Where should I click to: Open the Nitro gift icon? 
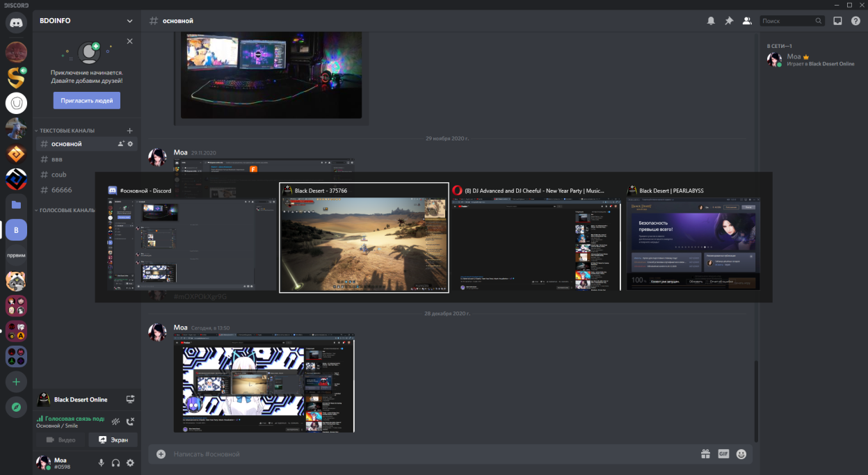(x=705, y=454)
